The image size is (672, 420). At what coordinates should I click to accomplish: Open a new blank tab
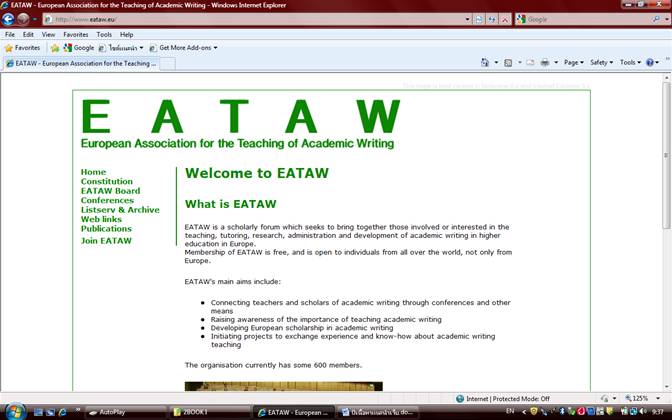click(x=168, y=64)
